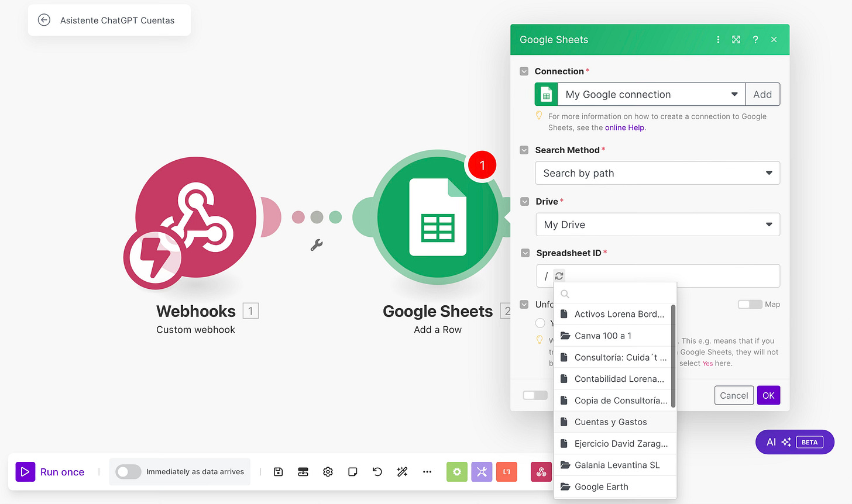Add a note with the notes icon
The height and width of the screenshot is (504, 852).
click(352, 472)
